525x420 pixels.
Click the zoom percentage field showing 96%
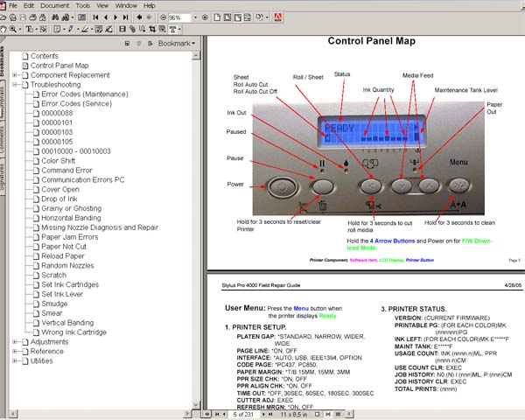[179, 17]
